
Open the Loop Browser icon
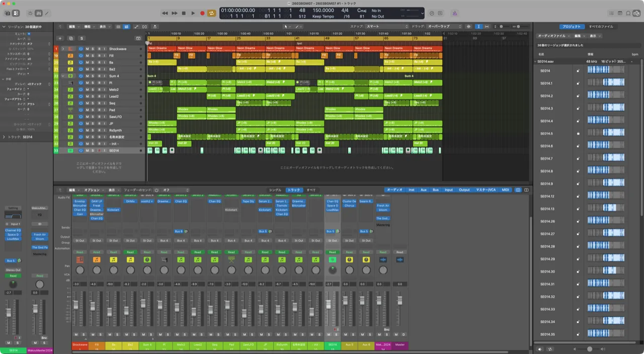(628, 13)
